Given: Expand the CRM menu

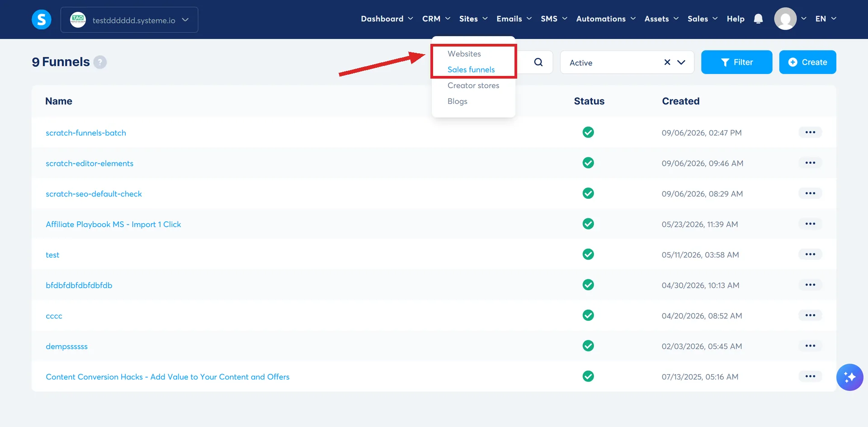Looking at the screenshot, I should click(436, 19).
